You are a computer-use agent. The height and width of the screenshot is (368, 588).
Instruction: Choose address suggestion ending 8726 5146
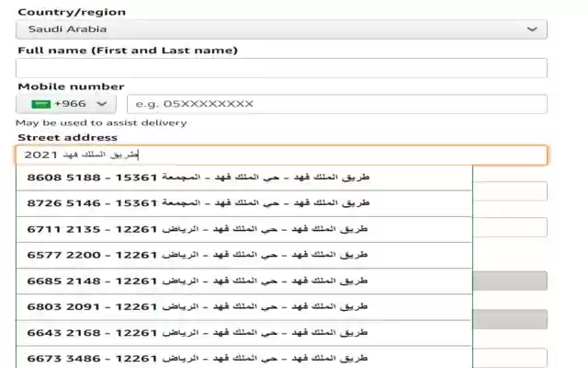coord(244,202)
